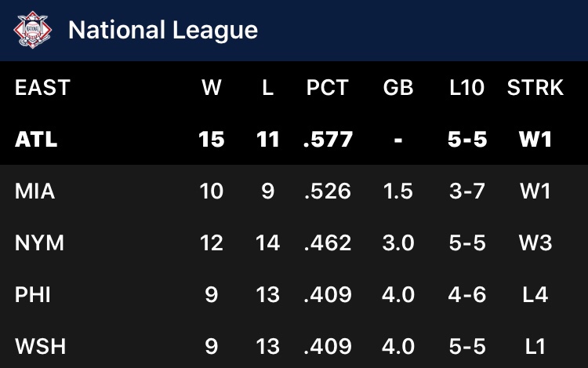Tap the STRK column header
The image size is (588, 368).
(x=535, y=88)
